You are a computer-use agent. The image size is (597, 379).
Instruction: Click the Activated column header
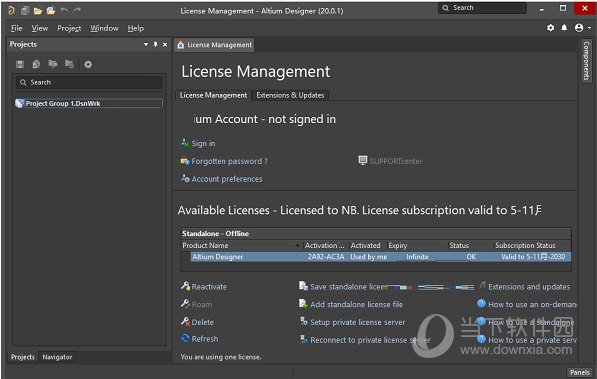coord(367,245)
